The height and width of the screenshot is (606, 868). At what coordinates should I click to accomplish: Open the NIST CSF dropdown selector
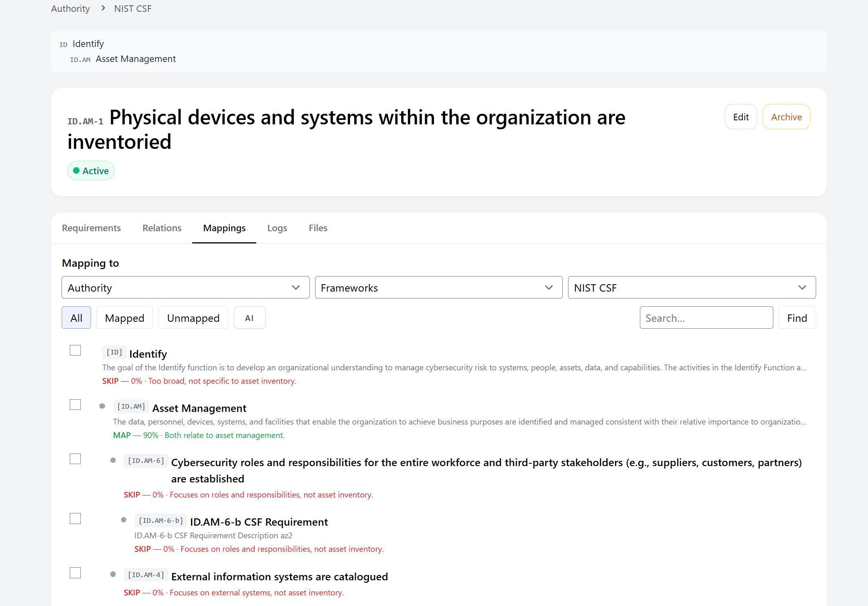(691, 288)
